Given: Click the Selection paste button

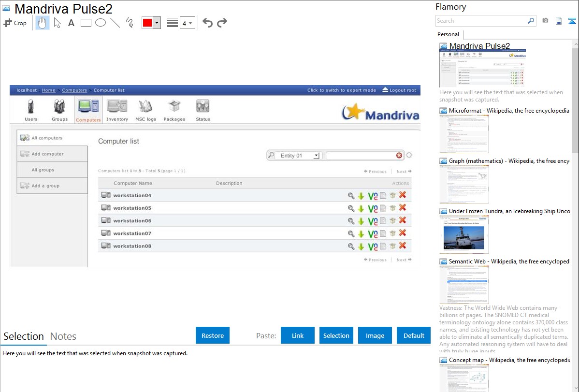Looking at the screenshot, I should point(336,335).
